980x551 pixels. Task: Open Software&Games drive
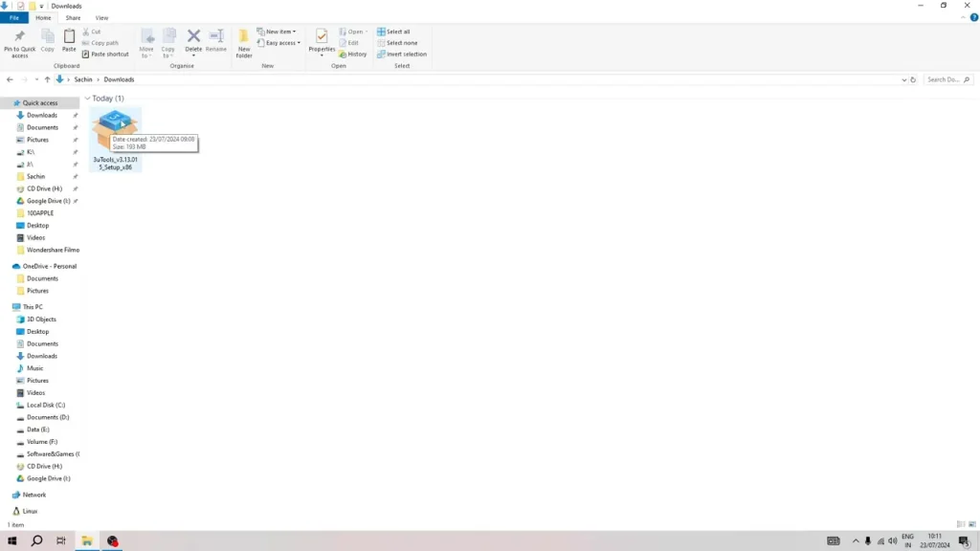click(53, 454)
